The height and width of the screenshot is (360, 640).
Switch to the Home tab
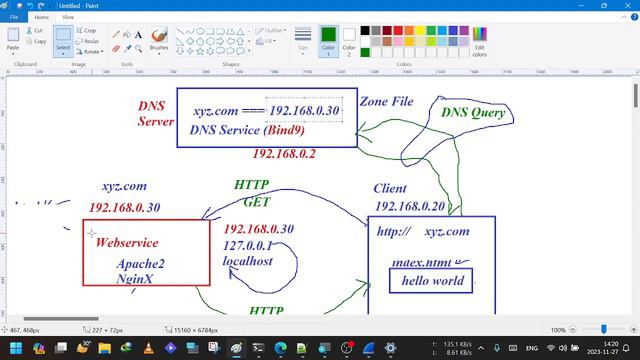point(41,17)
